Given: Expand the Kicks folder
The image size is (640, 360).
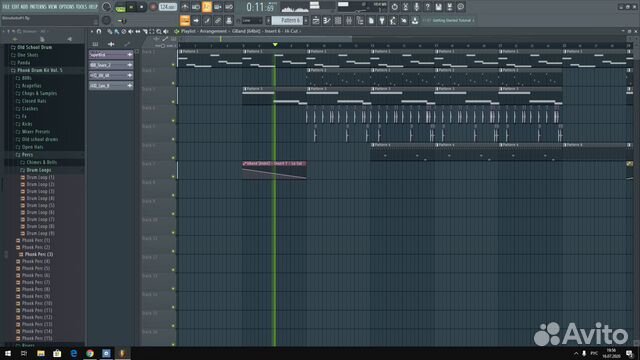Looking at the screenshot, I should click(x=27, y=124).
